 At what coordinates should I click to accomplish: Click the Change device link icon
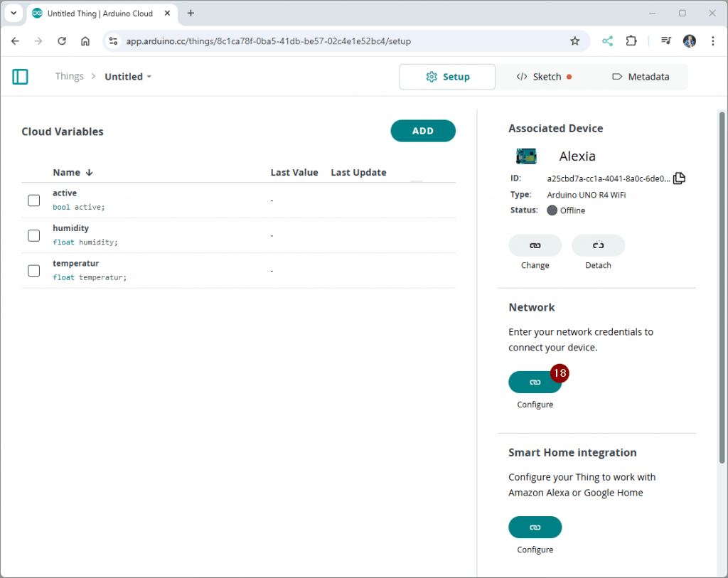pyautogui.click(x=535, y=245)
